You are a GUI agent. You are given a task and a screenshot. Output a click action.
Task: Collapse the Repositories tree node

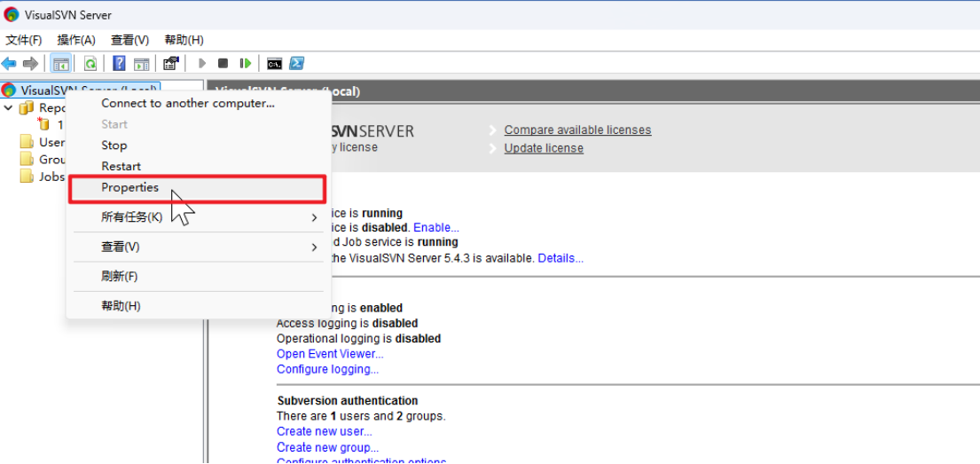tap(9, 108)
